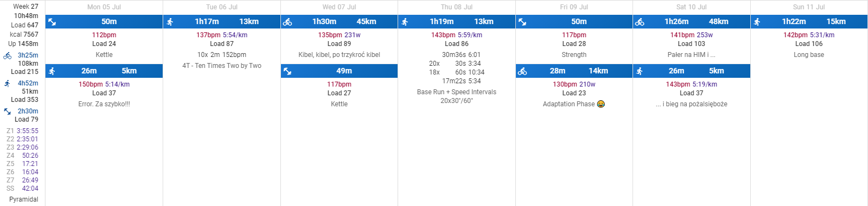868x206 pixels.
Task: Click the cycling icon in the week summary
Action: [7, 55]
